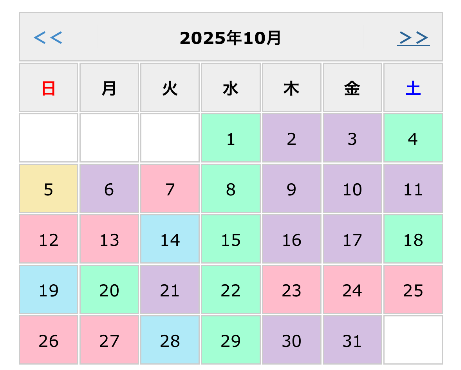461x370 pixels.
Task: Choose October 31 on the calendar
Action: [x=352, y=340]
